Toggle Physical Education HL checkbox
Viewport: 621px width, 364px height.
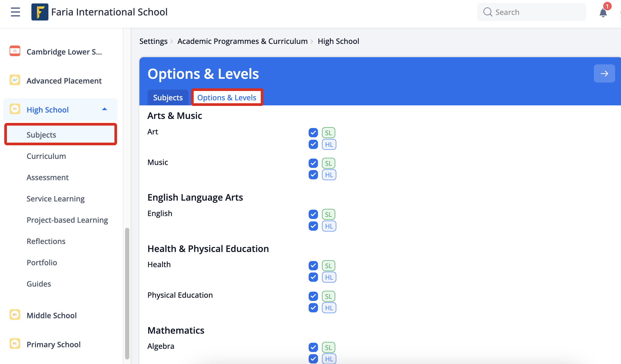click(313, 308)
